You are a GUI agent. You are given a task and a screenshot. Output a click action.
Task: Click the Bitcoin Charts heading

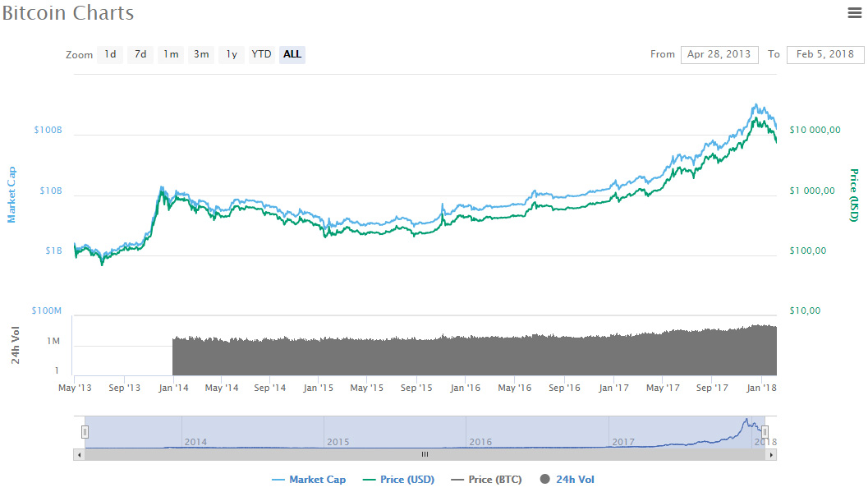[68, 12]
